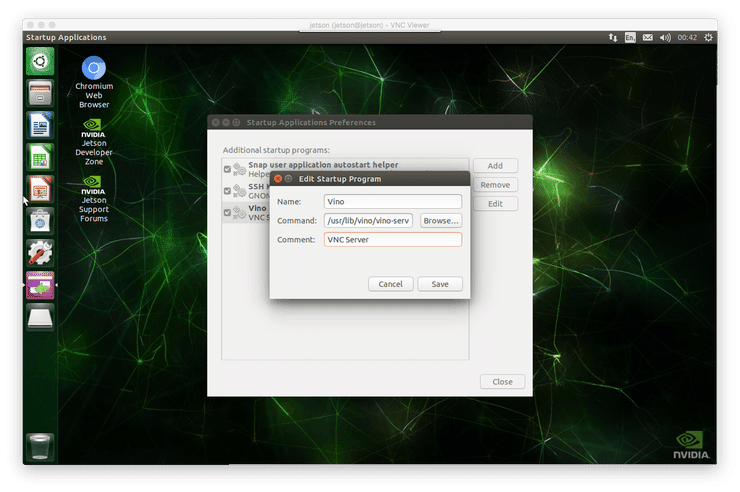This screenshot has width=740, height=492.
Task: Open the Files manager from the launcher
Action: [40, 93]
